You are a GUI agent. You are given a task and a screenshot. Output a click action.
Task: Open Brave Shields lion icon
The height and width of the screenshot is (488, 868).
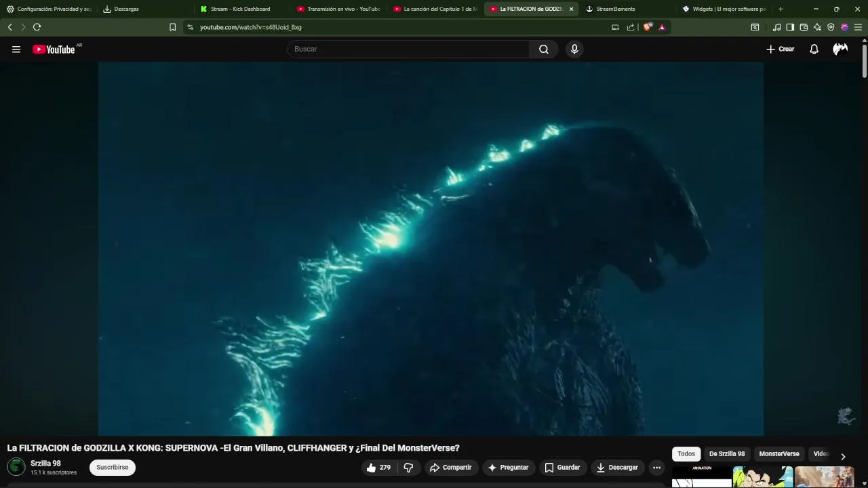point(648,27)
